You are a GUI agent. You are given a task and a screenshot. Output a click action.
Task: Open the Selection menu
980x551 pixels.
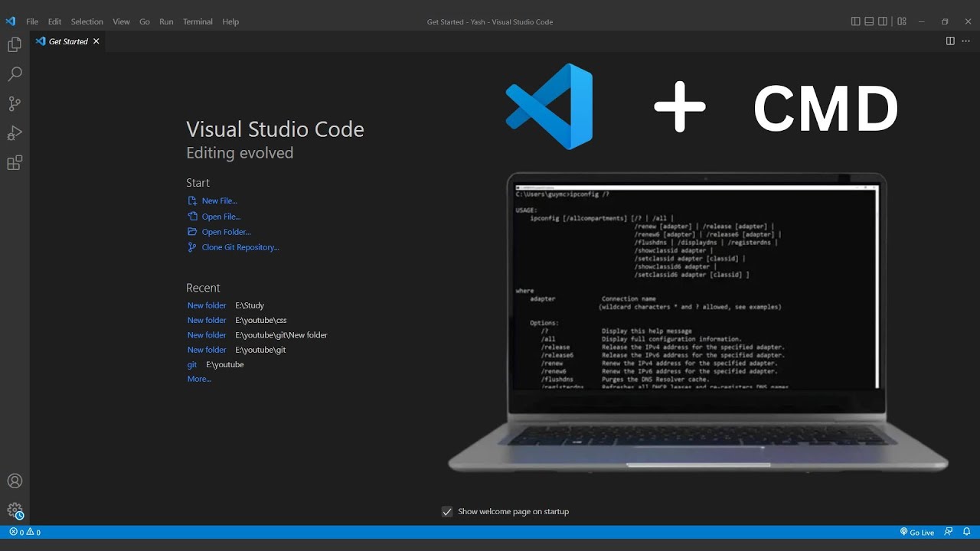click(87, 21)
